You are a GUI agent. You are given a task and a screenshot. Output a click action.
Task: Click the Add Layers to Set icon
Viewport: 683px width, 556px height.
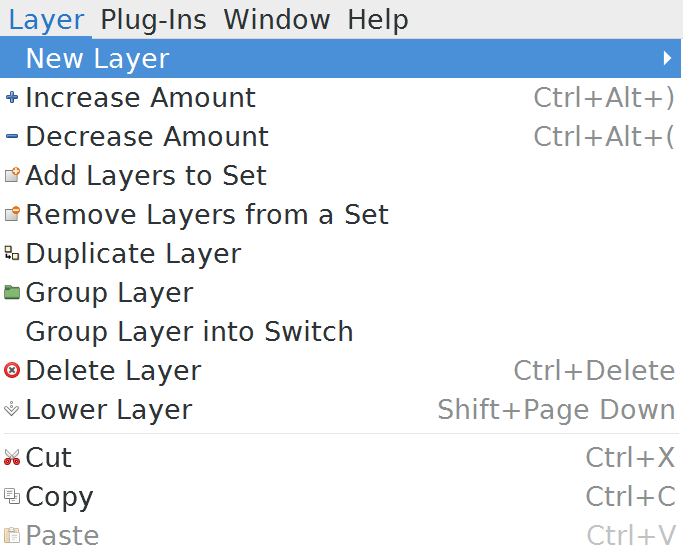coord(12,176)
